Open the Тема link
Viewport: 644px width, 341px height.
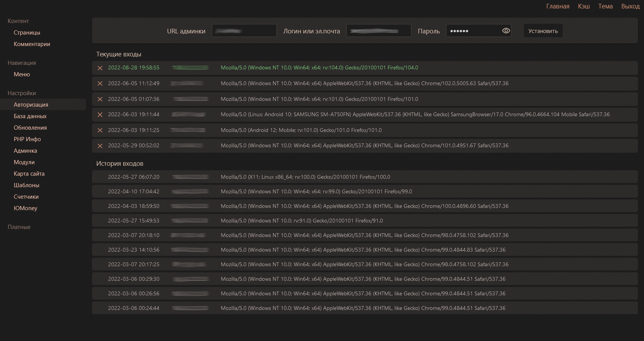(x=605, y=6)
